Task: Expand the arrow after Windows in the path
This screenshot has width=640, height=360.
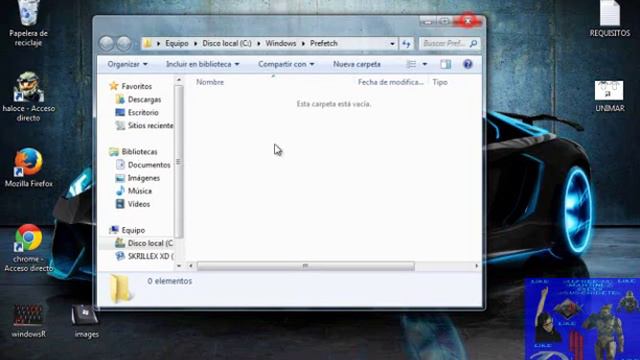Action: click(303, 43)
